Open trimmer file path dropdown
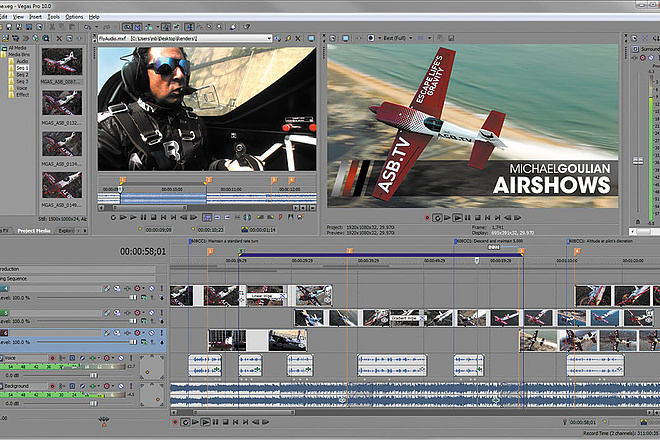 (x=269, y=38)
